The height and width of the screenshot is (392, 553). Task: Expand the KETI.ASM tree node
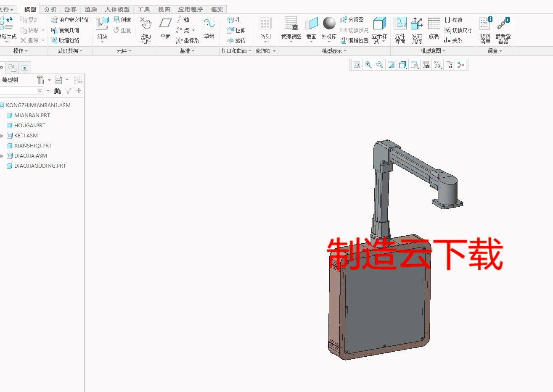click(3, 135)
